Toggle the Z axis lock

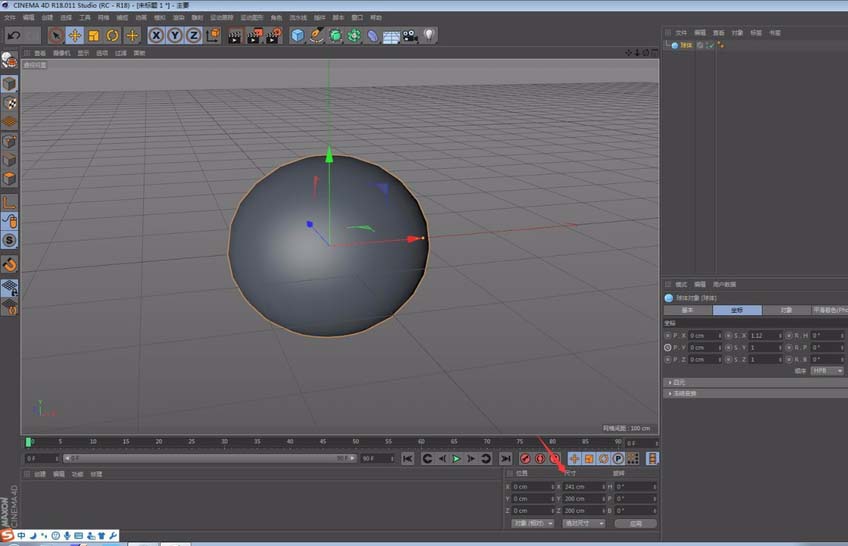click(x=193, y=36)
